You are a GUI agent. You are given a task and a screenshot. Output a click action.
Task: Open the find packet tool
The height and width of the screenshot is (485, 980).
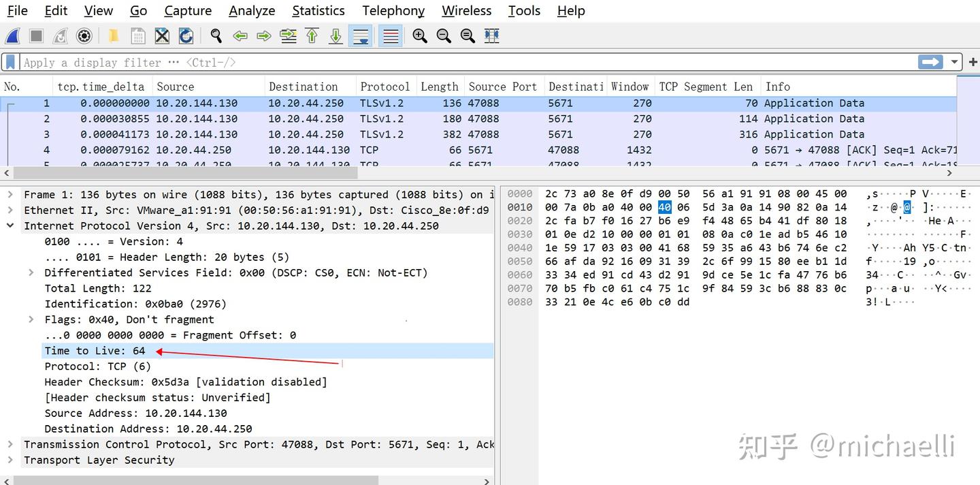(x=216, y=35)
